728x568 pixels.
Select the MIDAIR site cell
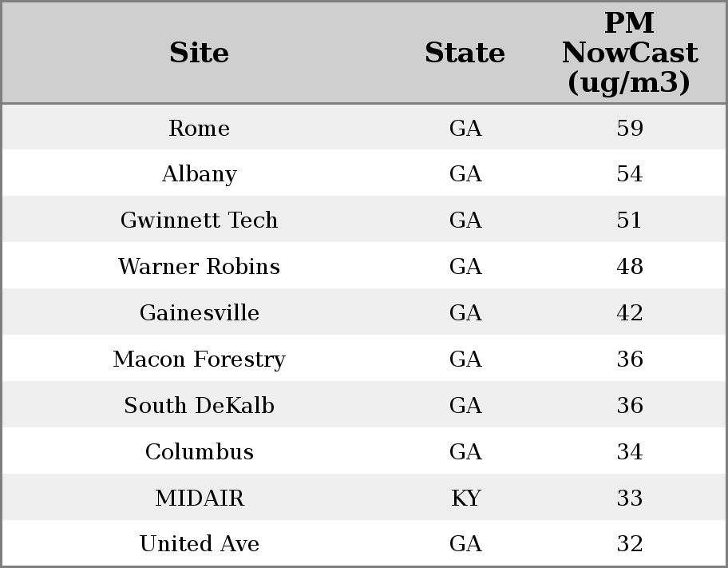coord(199,498)
